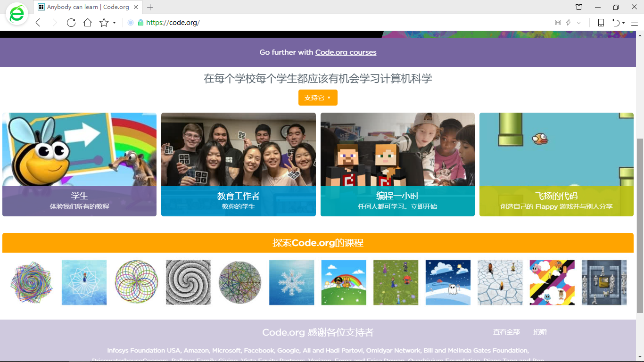Click the forward navigation arrow
The height and width of the screenshot is (362, 644).
(54, 23)
